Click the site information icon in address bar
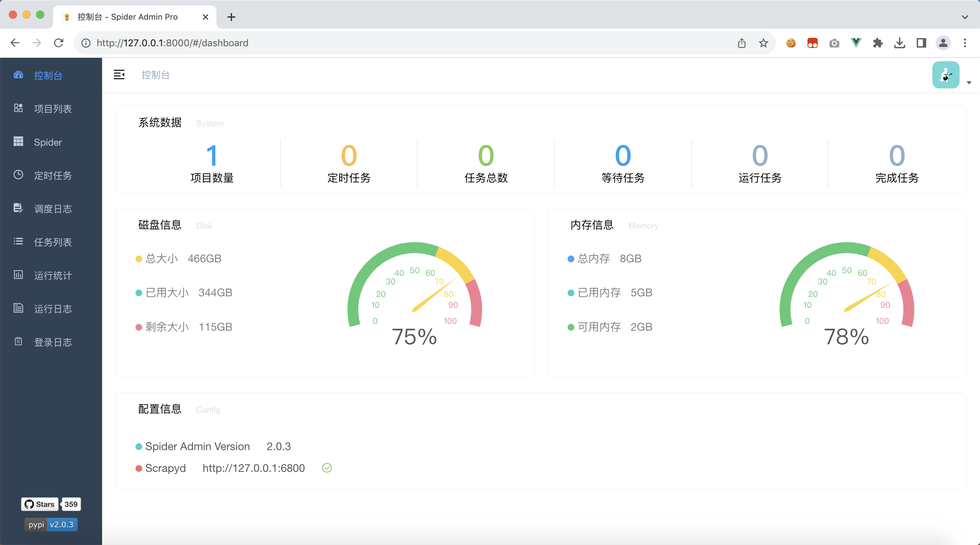Viewport: 980px width, 545px height. pyautogui.click(x=86, y=43)
